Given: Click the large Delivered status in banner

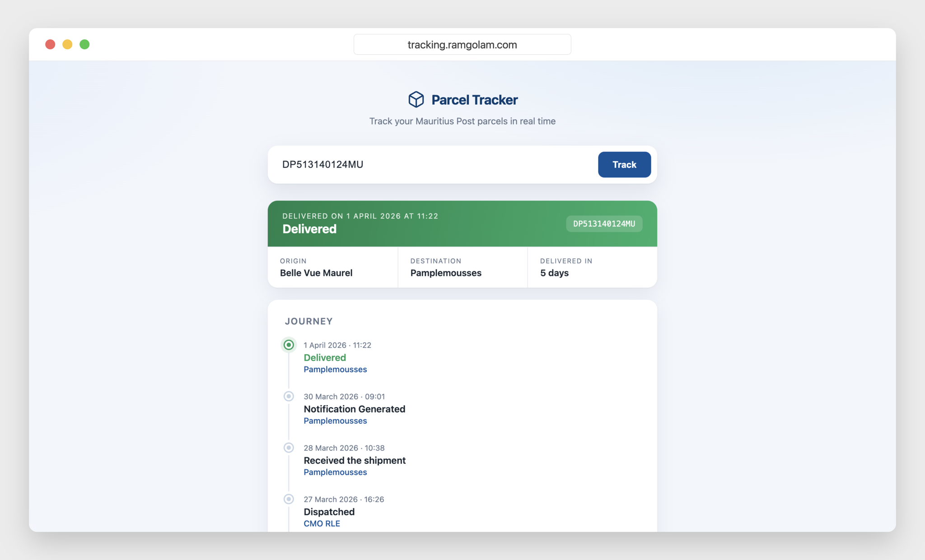Looking at the screenshot, I should 309,229.
